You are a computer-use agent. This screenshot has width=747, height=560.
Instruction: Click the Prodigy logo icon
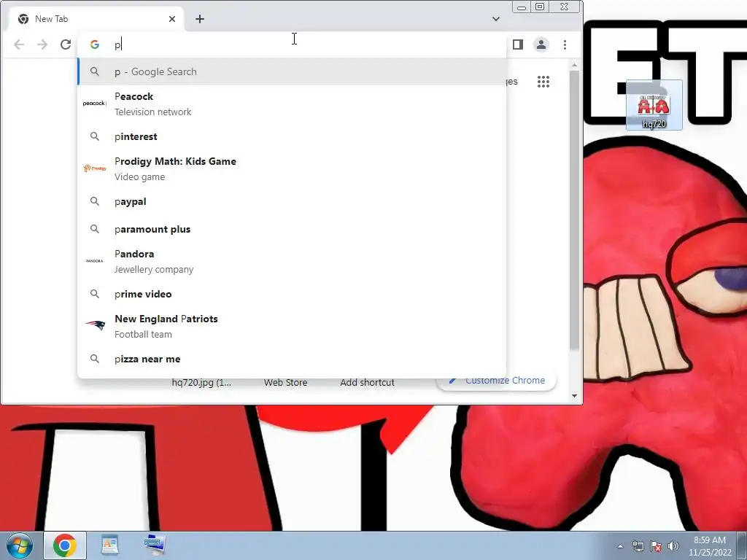coord(95,168)
